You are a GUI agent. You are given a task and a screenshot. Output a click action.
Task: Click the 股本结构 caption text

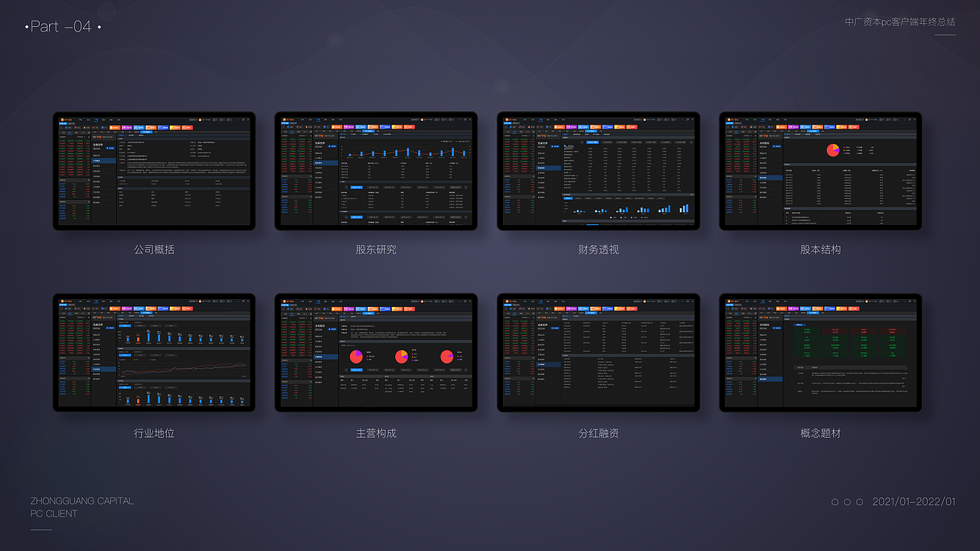pos(820,249)
